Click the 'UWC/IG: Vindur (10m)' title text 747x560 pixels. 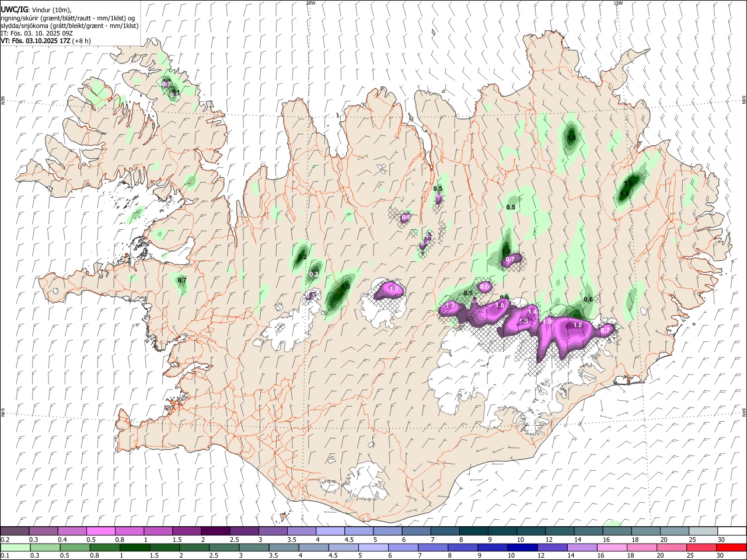click(36, 10)
